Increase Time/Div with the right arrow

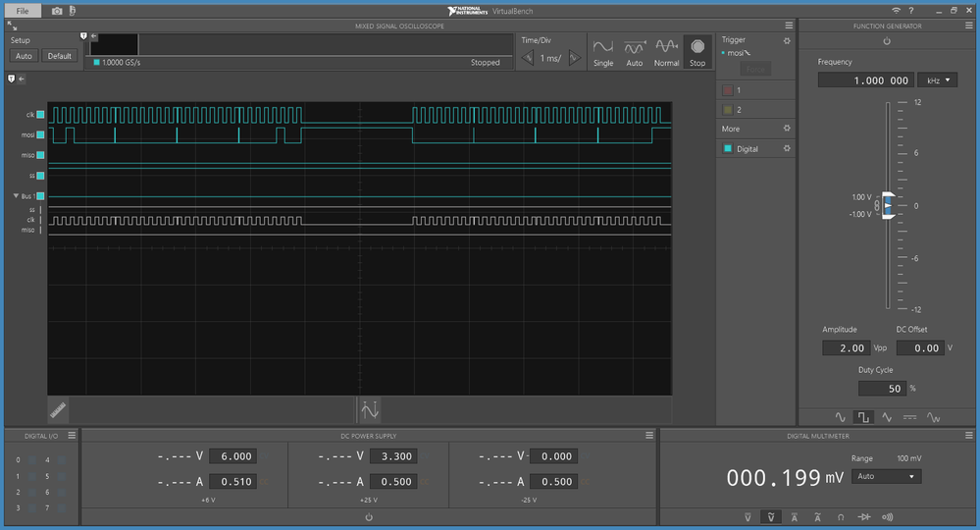pyautogui.click(x=575, y=58)
